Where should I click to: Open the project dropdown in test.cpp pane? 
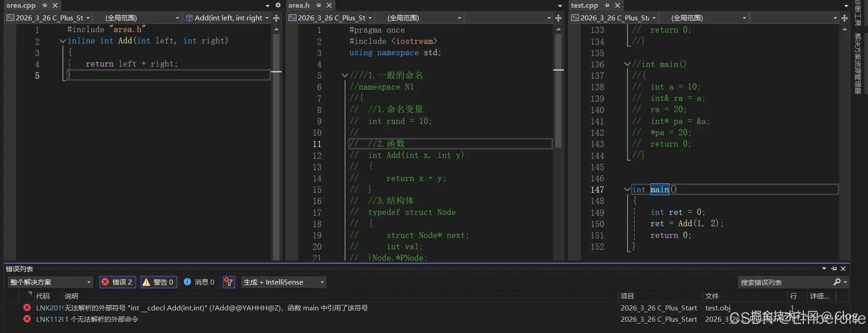tap(613, 18)
